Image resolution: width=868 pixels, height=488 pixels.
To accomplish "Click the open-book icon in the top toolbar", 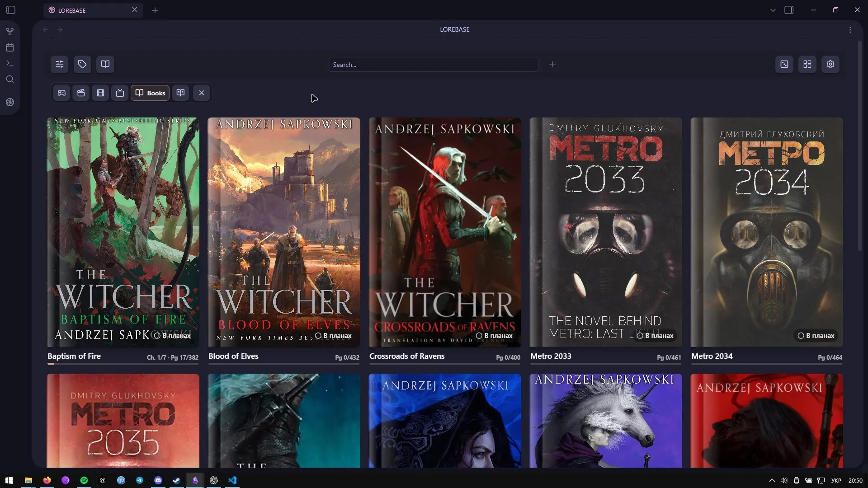I will [105, 64].
